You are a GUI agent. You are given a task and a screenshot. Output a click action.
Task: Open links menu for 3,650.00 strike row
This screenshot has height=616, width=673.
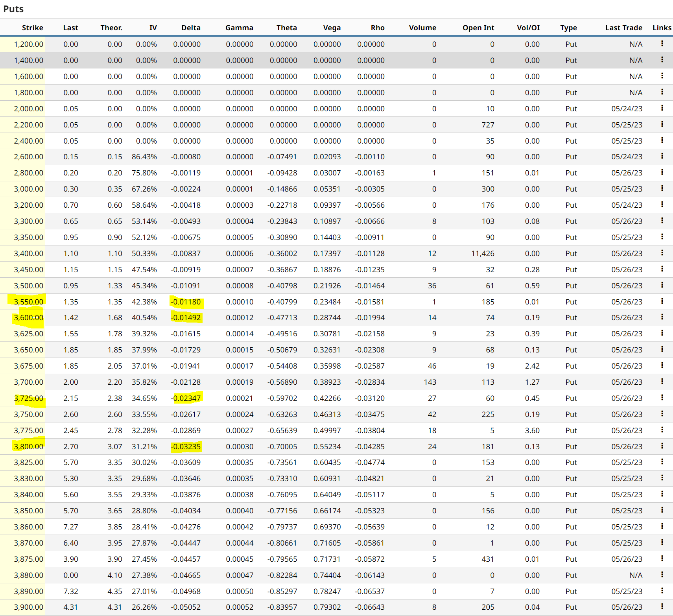(662, 349)
